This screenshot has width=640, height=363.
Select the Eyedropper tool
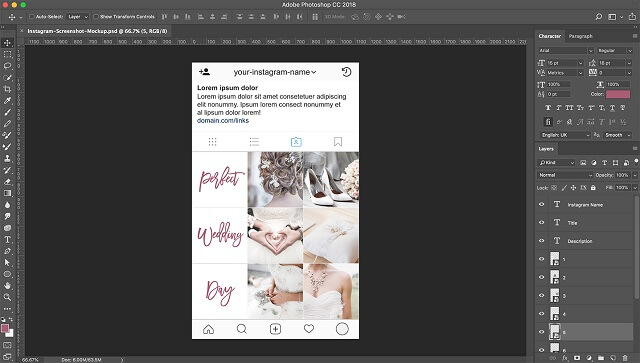(7, 100)
